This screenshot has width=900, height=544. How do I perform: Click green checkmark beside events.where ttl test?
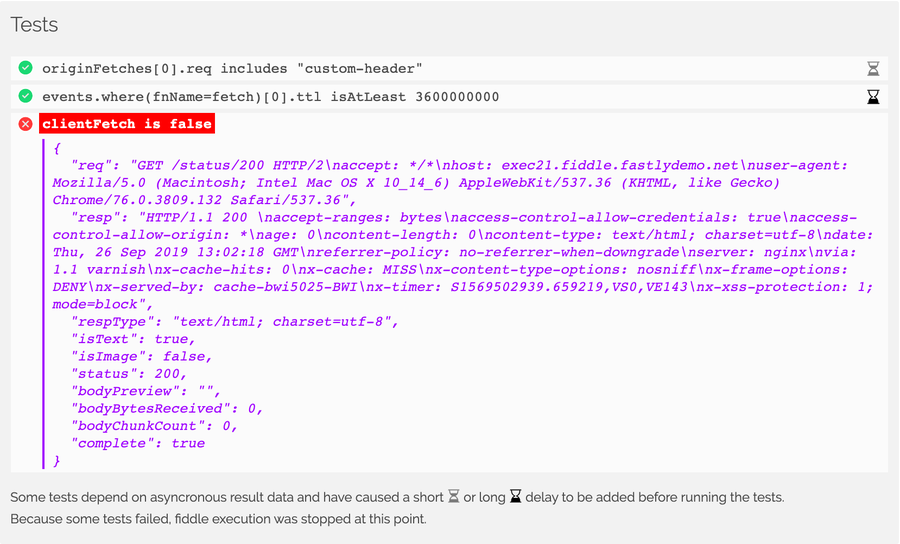point(25,96)
